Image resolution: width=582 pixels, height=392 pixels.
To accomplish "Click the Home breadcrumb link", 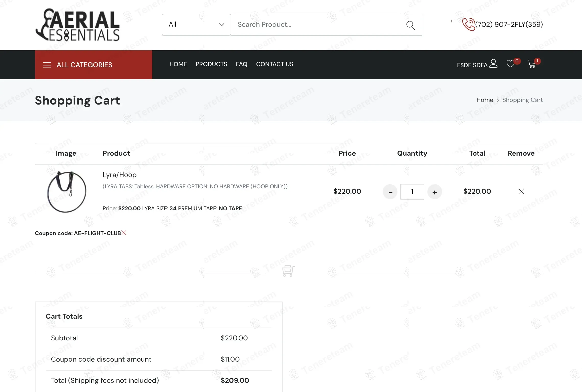I will pyautogui.click(x=485, y=100).
